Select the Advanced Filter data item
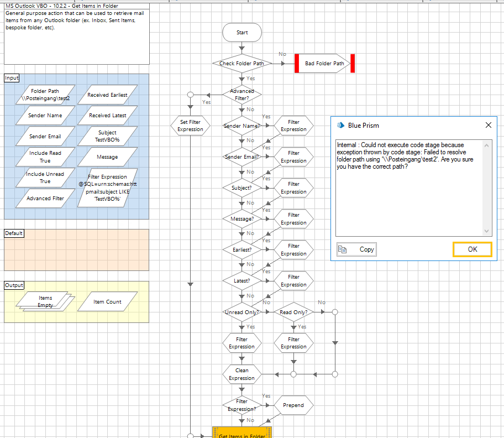The height and width of the screenshot is (438, 504). (45, 199)
